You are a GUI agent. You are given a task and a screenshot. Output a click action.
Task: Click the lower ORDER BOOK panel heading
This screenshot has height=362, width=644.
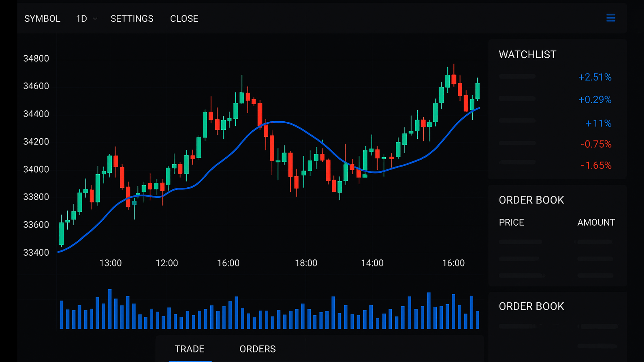531,306
